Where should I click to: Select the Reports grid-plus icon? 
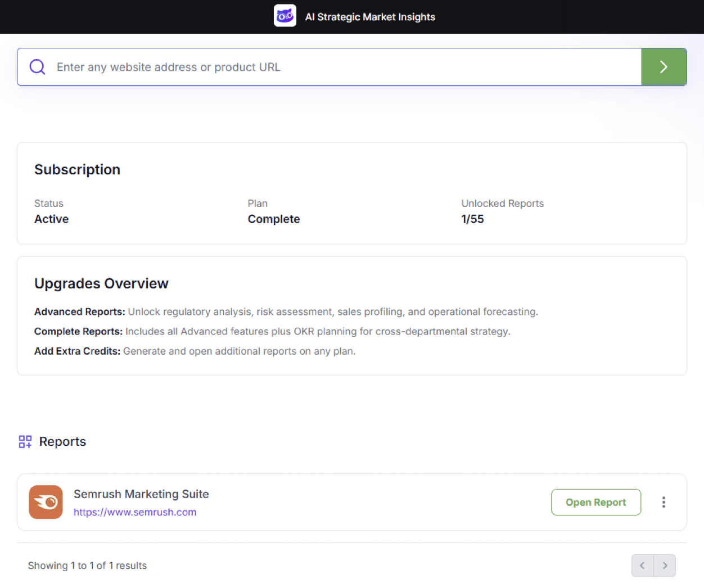(x=25, y=441)
